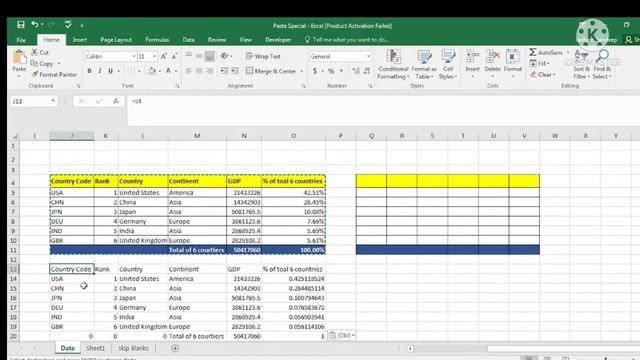Apply Accounting dollar number format
This screenshot has width=640, height=360.
click(x=315, y=71)
